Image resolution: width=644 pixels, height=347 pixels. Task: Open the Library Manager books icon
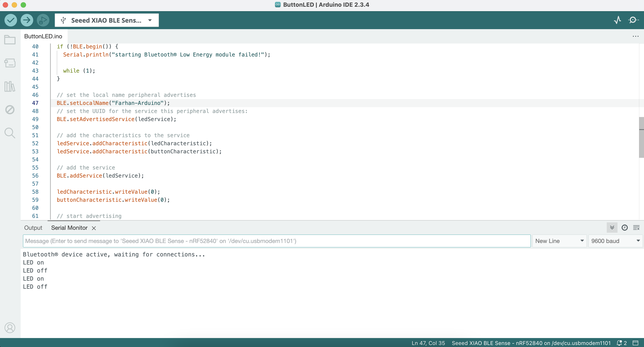point(10,87)
